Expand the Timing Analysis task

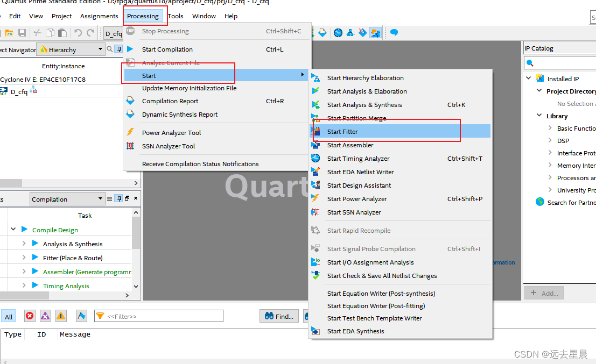tap(24, 286)
